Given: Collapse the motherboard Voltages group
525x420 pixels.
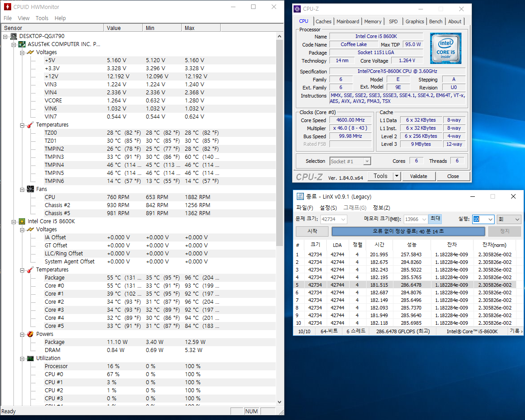Looking at the screenshot, I should pos(22,52).
